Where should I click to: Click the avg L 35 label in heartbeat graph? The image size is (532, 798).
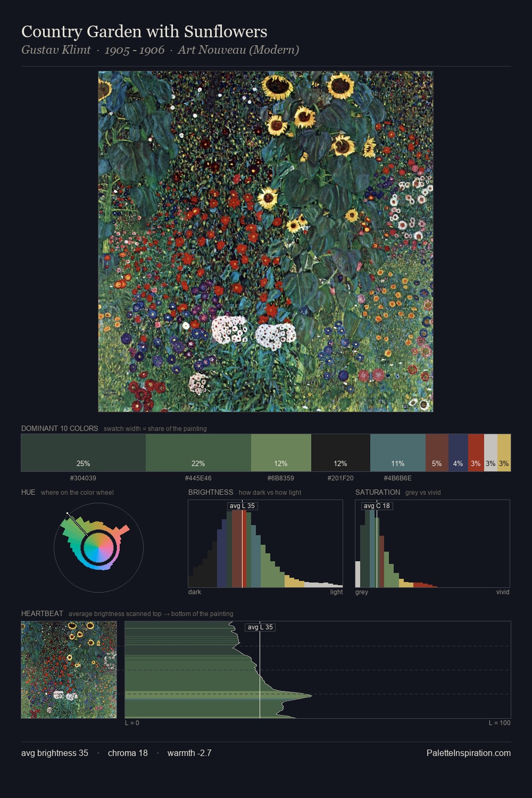pyautogui.click(x=260, y=627)
